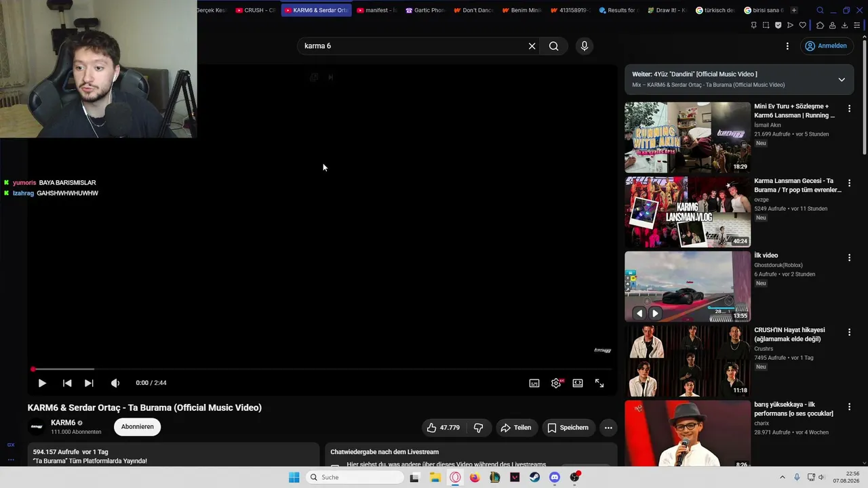The image size is (868, 488).
Task: Dislike the Ta Burama video
Action: (x=479, y=428)
